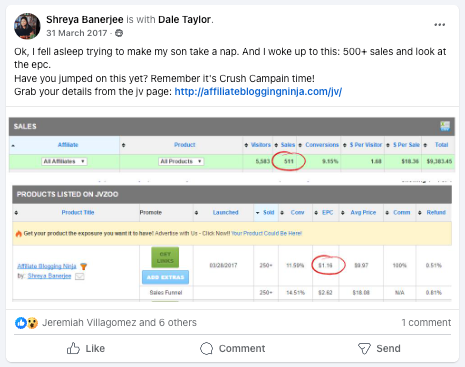Screen dimensions: 465x367
Task: Click the 5,583 visitors value
Action: 263,161
